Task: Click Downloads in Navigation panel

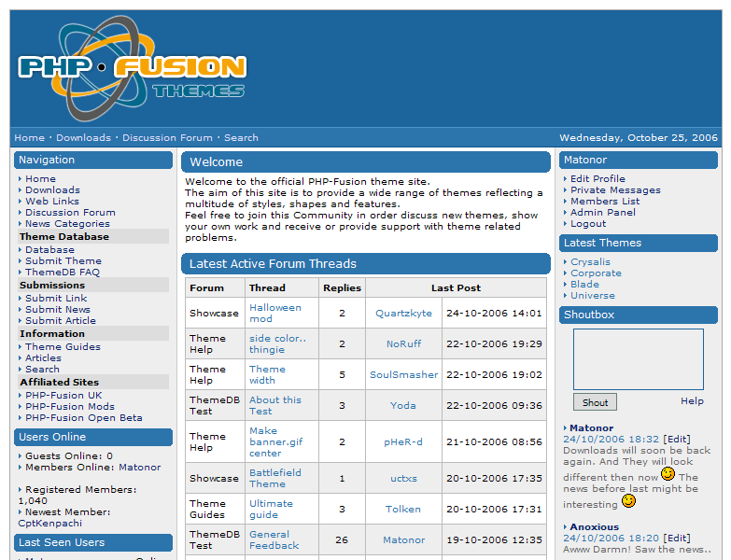Action: [x=52, y=190]
